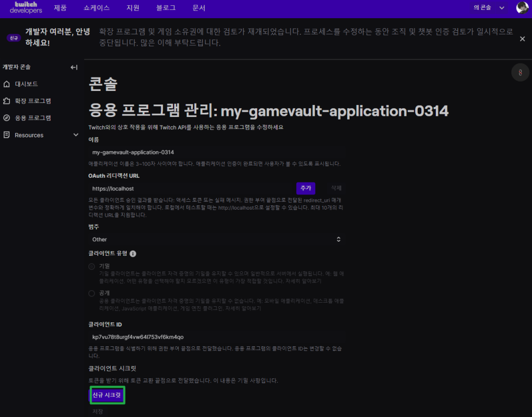
Task: Select the 공개 client type radio button
Action: click(92, 293)
